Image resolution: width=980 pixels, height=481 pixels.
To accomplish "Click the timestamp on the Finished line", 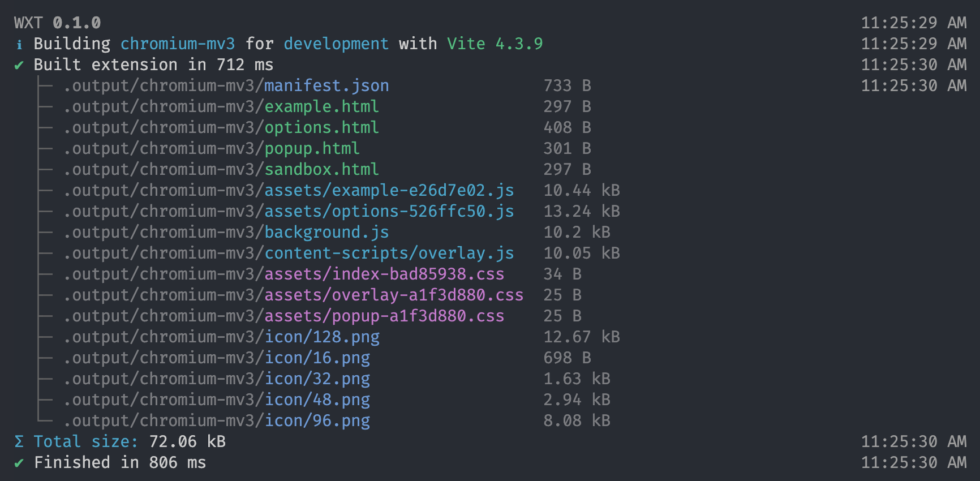I will 914,462.
